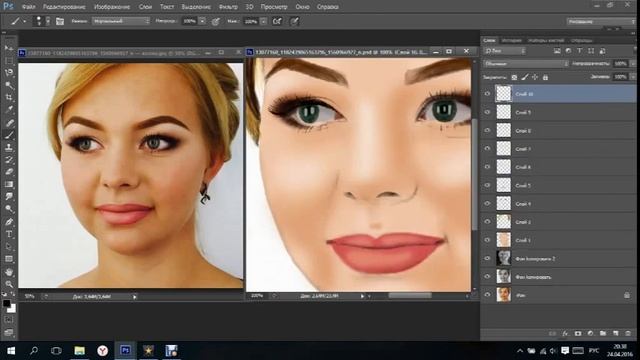This screenshot has height=360, width=640.
Task: Select the Eraser tool
Action: click(x=9, y=172)
